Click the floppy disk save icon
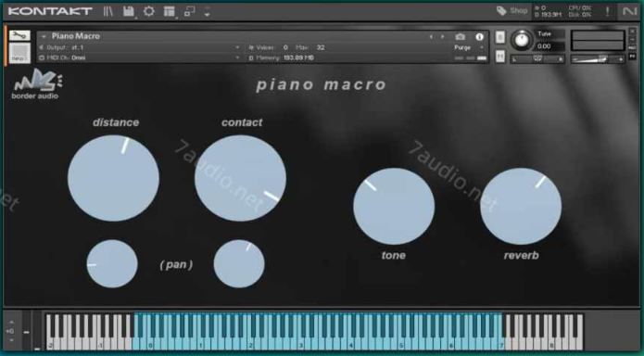 (x=129, y=11)
